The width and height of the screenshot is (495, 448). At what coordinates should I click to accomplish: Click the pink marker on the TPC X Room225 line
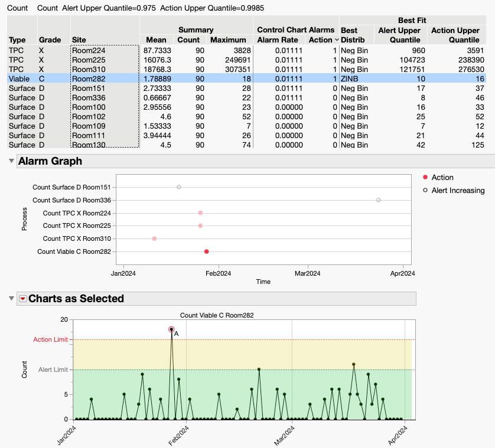[x=200, y=226]
